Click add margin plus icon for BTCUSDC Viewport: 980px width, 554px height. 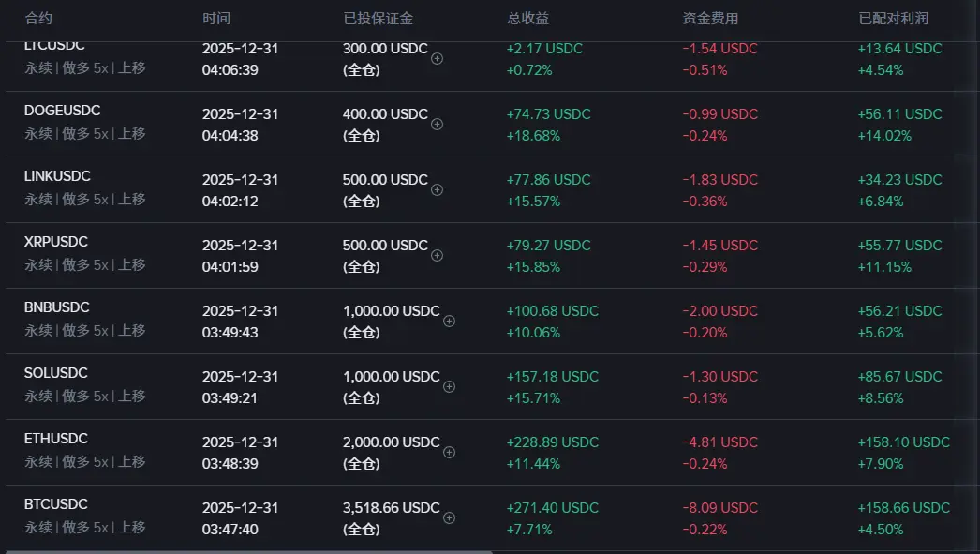pyautogui.click(x=449, y=517)
